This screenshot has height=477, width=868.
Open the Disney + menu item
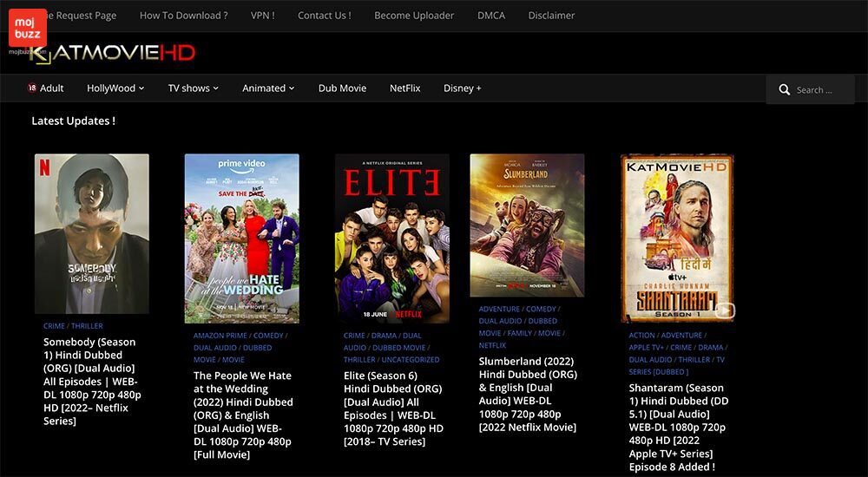(x=463, y=88)
